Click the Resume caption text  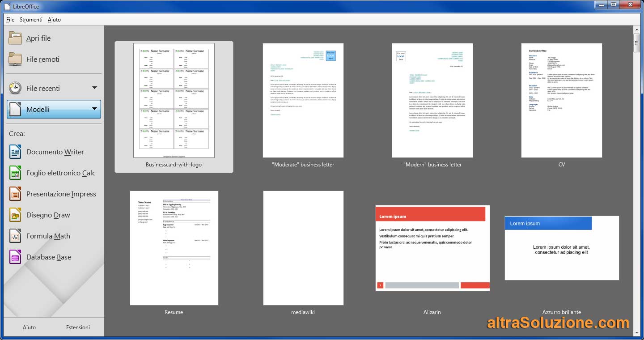174,312
